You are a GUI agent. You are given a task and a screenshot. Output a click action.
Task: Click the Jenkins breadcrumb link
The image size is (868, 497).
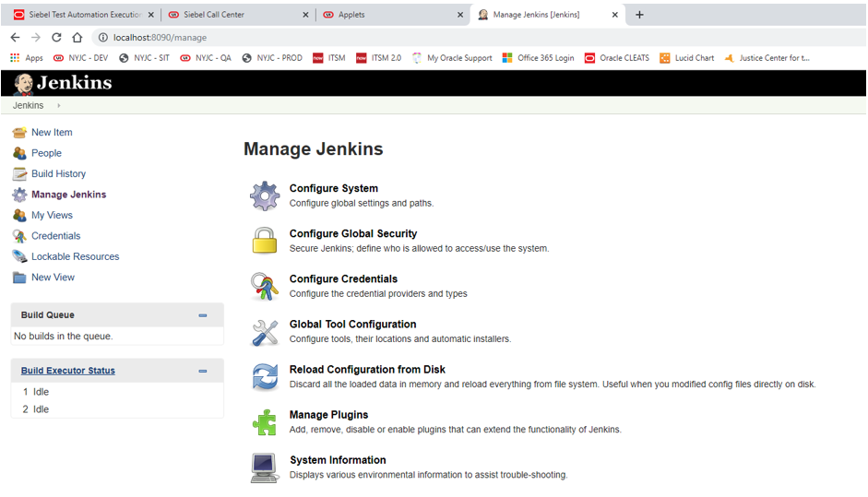[x=28, y=105]
